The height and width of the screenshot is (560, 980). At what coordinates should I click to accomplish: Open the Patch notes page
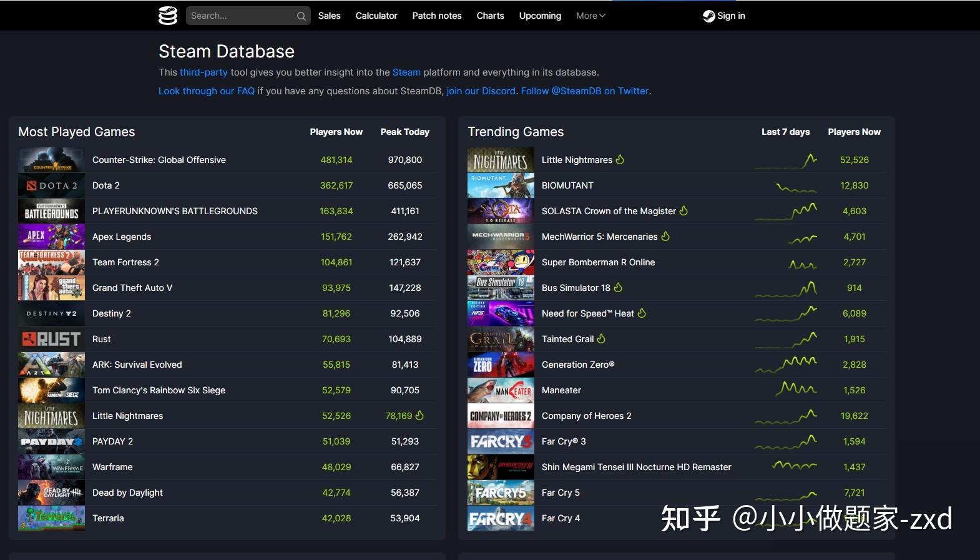437,16
